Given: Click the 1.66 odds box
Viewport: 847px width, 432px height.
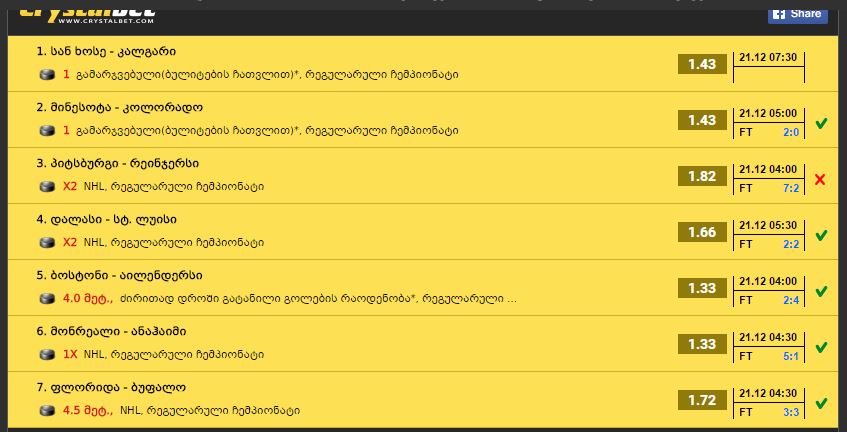Looking at the screenshot, I should 702,232.
